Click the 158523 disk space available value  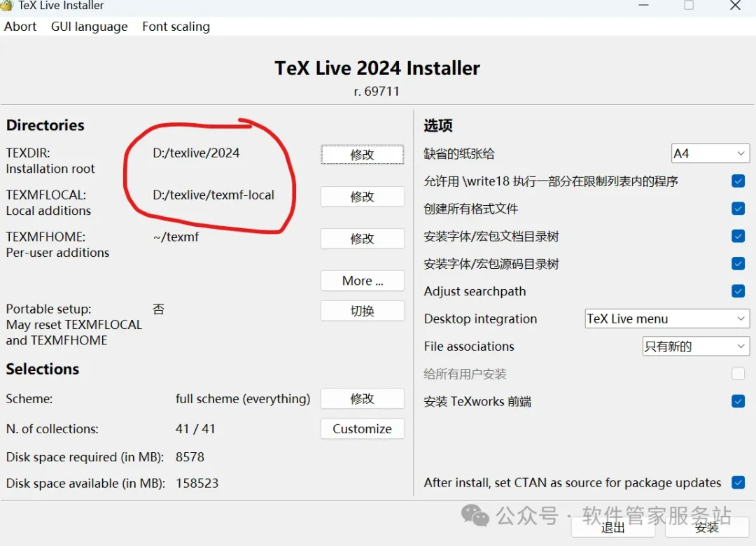(x=197, y=483)
